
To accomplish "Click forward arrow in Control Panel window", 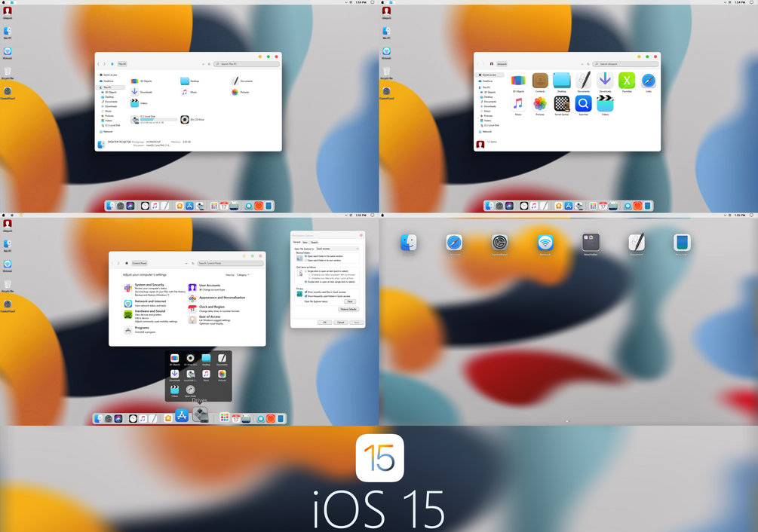I will [x=118, y=263].
